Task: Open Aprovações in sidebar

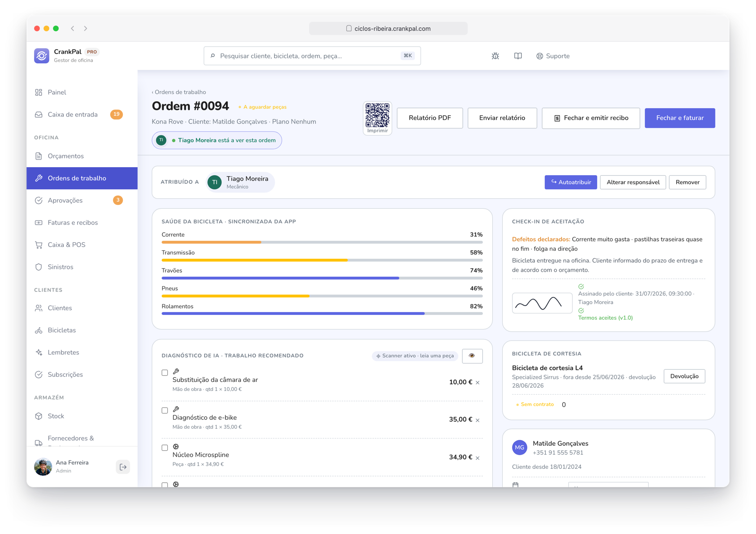Action: (x=82, y=200)
